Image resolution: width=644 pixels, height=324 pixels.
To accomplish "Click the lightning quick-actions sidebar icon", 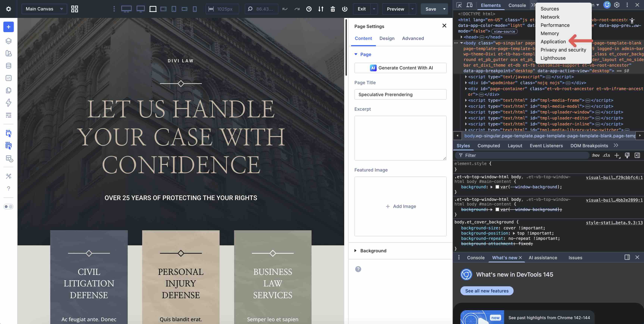I will [x=9, y=103].
